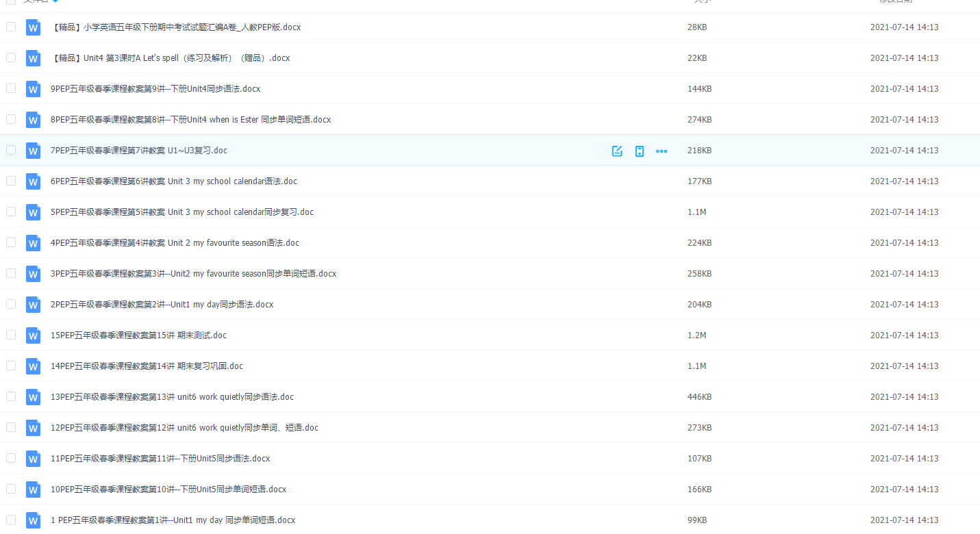This screenshot has width=980, height=534.
Task: Toggle the checkbox for 5PEP school calendar同步复习
Action: pyautogui.click(x=11, y=212)
